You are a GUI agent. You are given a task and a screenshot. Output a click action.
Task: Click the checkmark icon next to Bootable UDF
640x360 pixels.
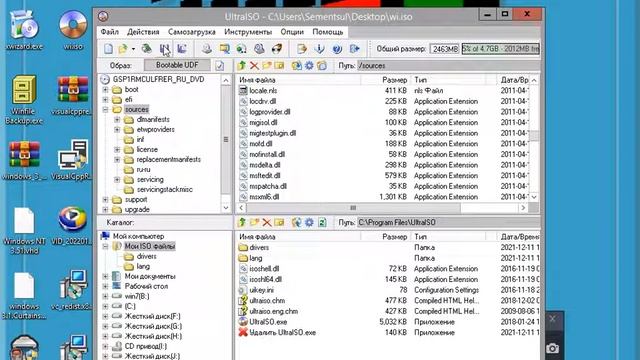[x=220, y=65]
